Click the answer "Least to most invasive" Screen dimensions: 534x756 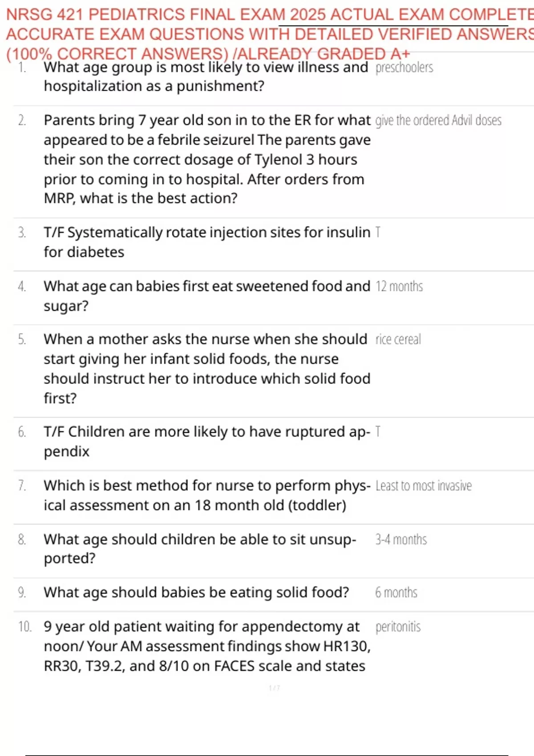click(x=424, y=486)
